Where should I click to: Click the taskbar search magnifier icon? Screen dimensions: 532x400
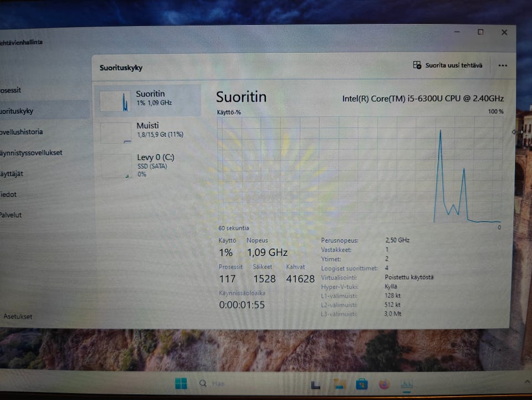click(x=203, y=383)
